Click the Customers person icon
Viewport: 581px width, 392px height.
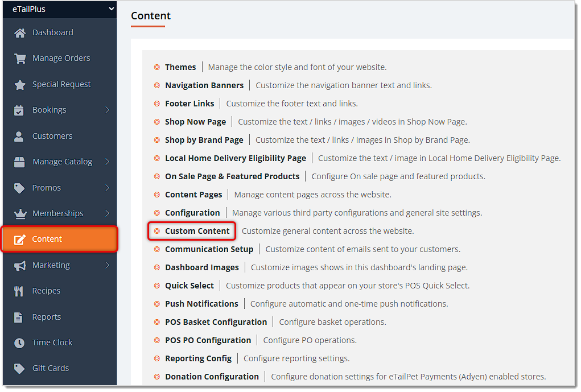point(19,137)
